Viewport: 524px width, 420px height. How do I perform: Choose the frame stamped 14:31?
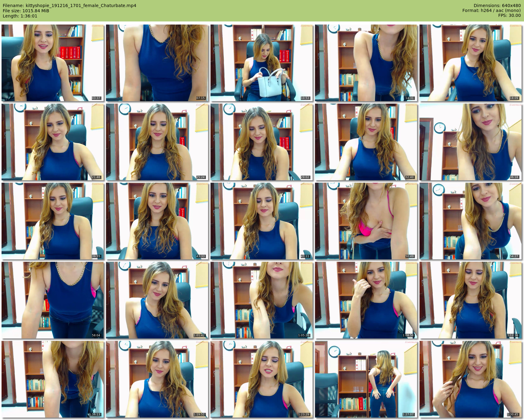pyautogui.click(x=366, y=63)
